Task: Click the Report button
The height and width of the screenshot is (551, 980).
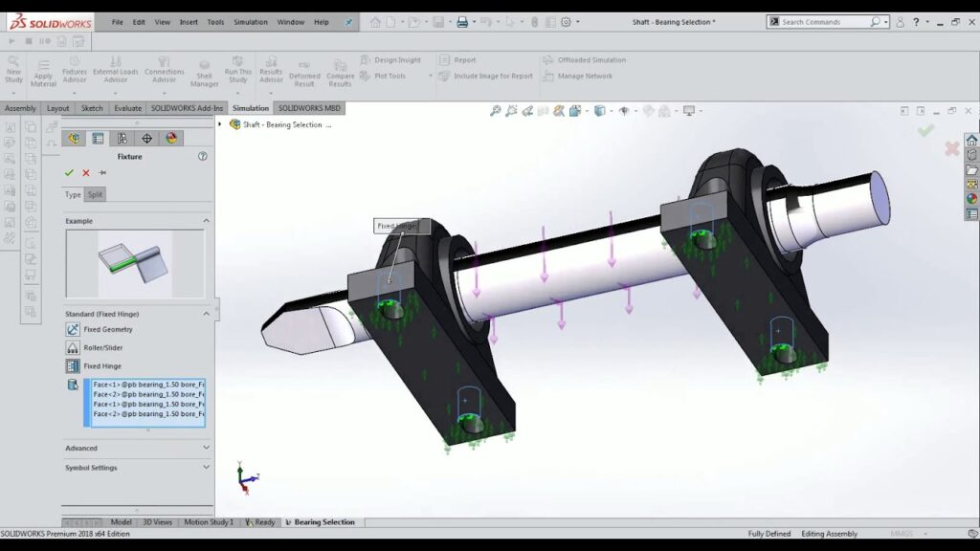Action: pyautogui.click(x=457, y=60)
